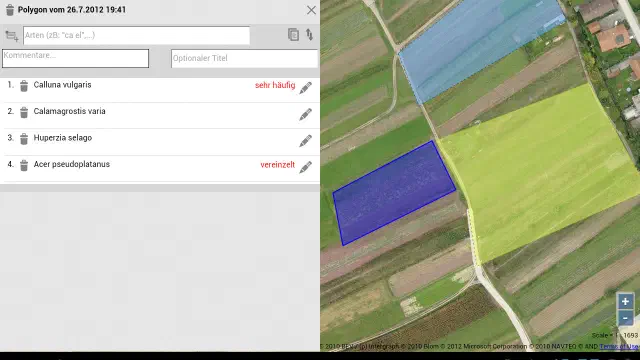The image size is (640, 360).
Task: Click the Optionaler Titel field
Action: point(244,58)
